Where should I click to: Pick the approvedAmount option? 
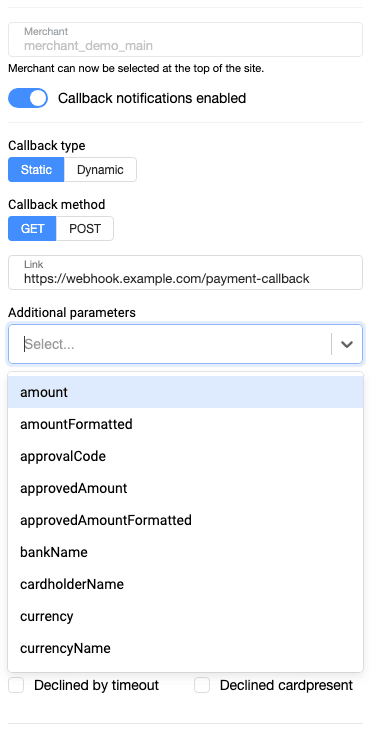tap(186, 488)
